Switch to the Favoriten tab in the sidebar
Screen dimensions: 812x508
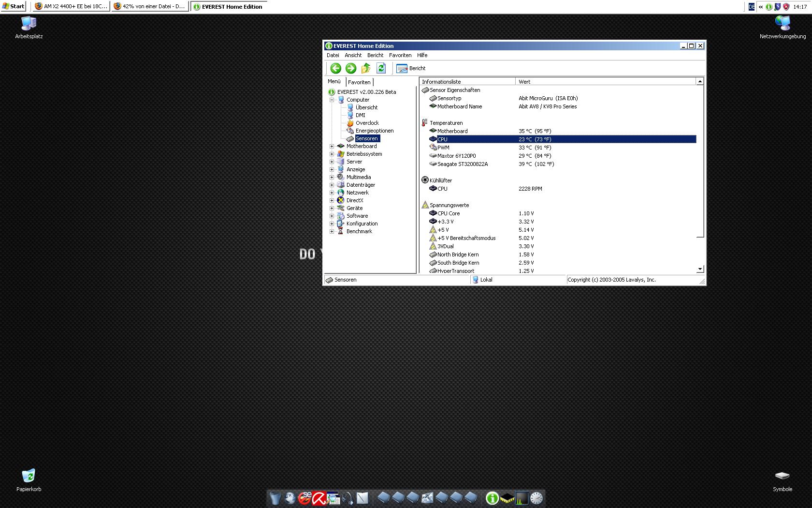[x=359, y=82]
